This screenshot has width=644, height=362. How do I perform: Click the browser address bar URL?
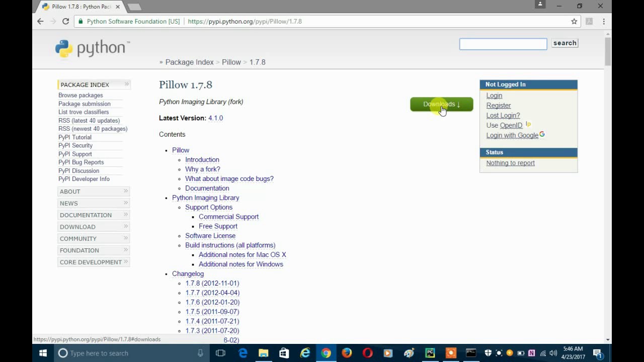245,21
